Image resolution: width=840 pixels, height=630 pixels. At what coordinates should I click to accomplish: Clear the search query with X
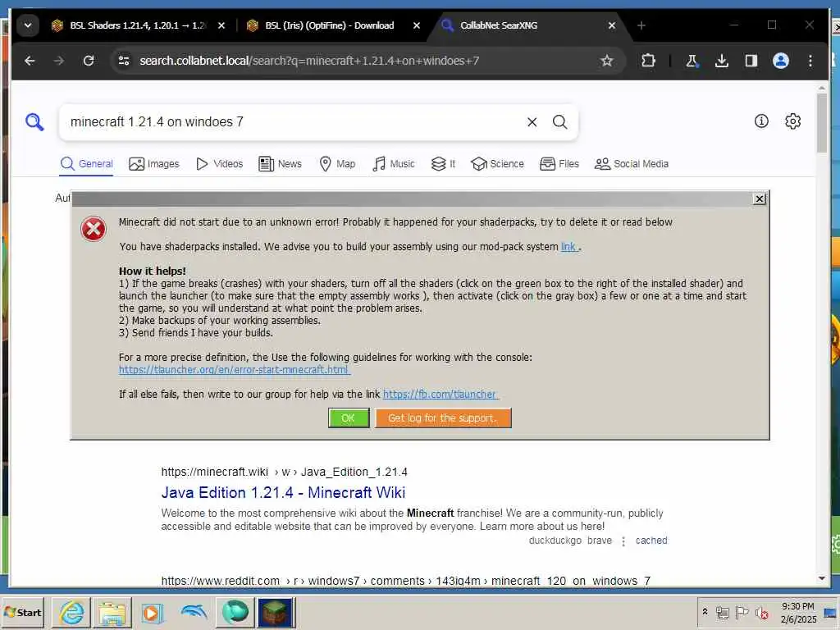(x=532, y=122)
